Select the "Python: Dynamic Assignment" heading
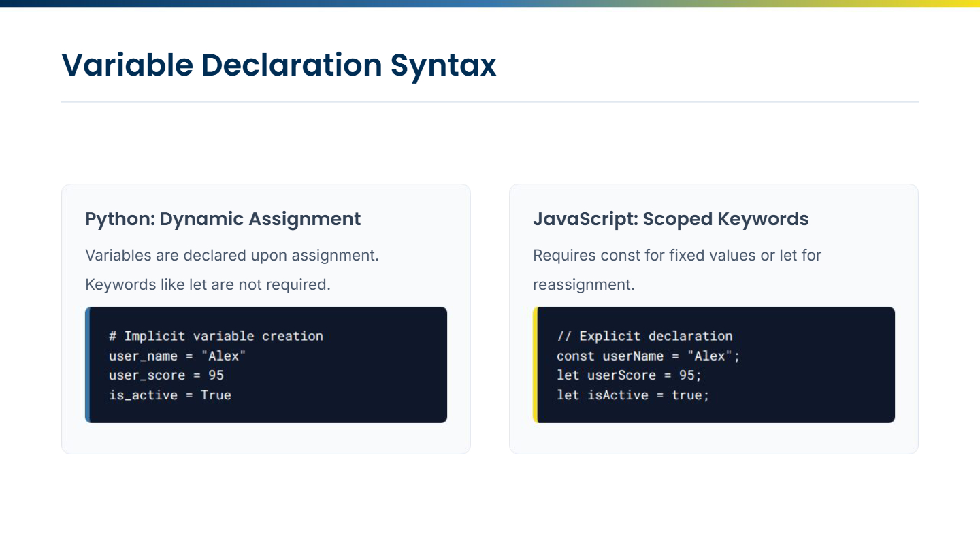Screen dimensions: 980x551 point(223,219)
